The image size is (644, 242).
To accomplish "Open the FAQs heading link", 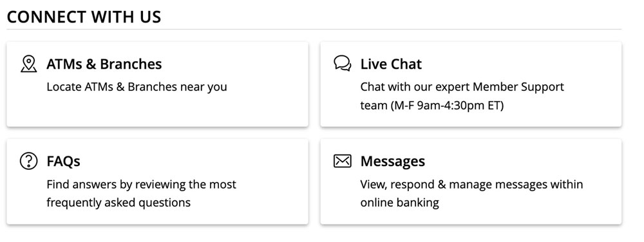I will [x=63, y=161].
